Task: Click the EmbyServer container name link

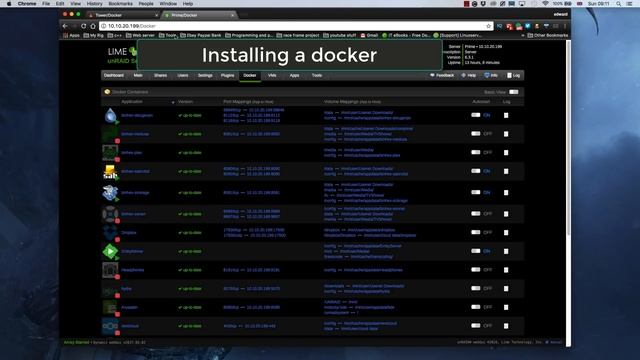Action: coord(132,251)
